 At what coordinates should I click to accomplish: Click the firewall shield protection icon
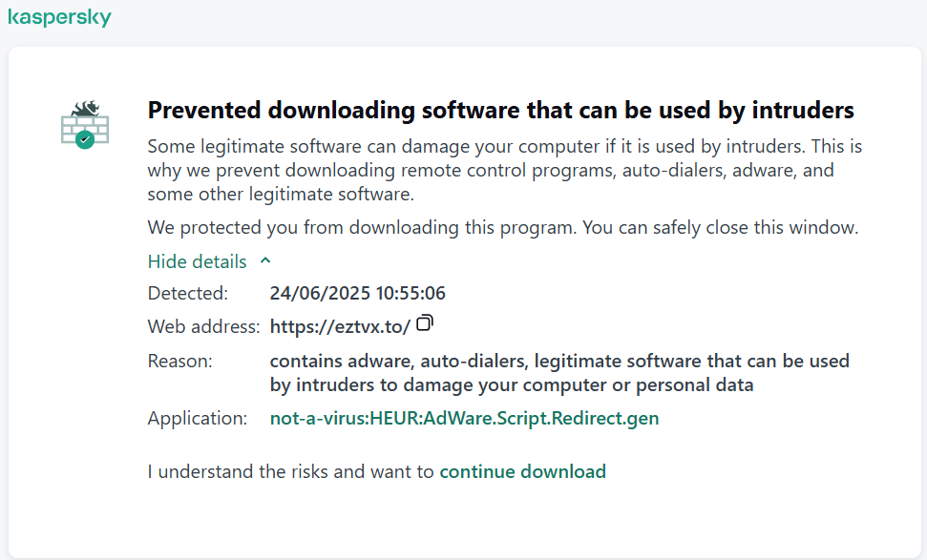pyautogui.click(x=85, y=125)
